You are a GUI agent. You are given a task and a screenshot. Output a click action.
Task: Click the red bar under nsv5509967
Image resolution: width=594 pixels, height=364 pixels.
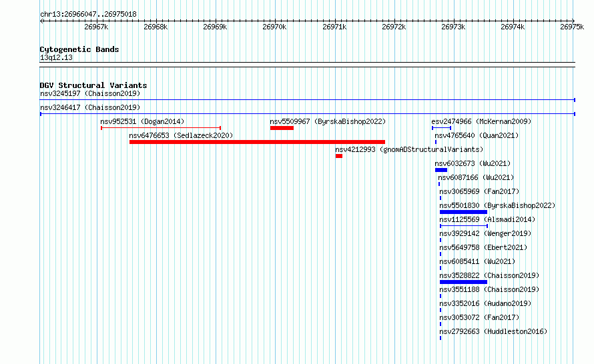(282, 128)
